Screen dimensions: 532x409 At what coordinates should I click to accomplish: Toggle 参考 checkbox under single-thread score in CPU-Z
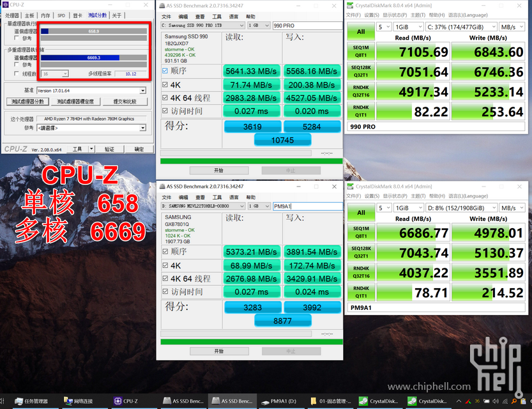[x=17, y=38]
